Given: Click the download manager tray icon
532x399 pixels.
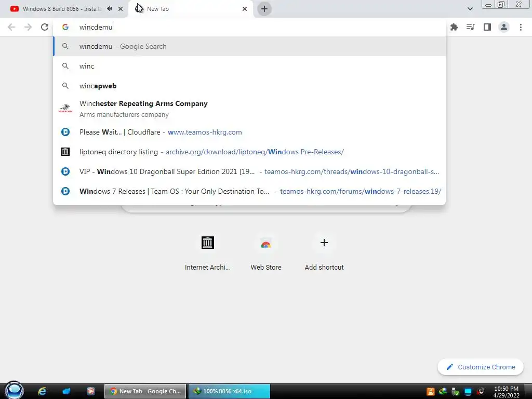Looking at the screenshot, I should [x=443, y=392].
